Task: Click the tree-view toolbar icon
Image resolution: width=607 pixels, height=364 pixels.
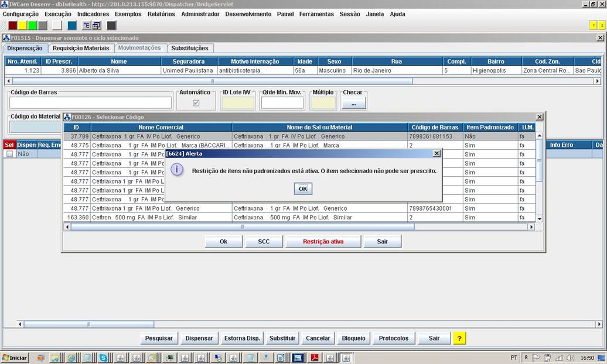Action: tap(87, 26)
